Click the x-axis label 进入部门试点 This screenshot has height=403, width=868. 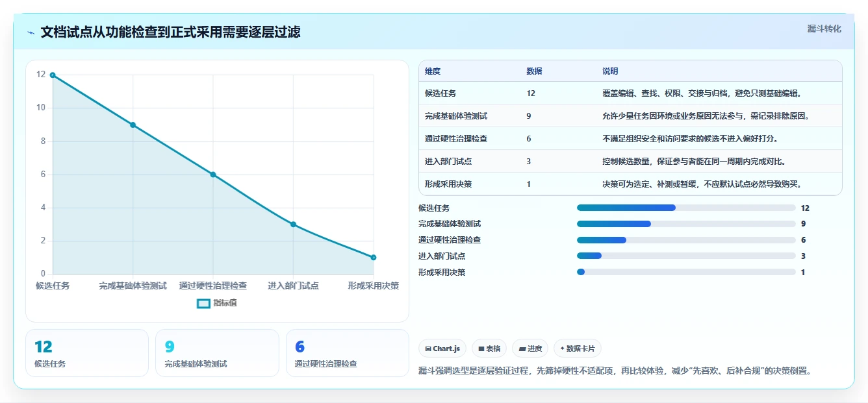pyautogui.click(x=293, y=286)
